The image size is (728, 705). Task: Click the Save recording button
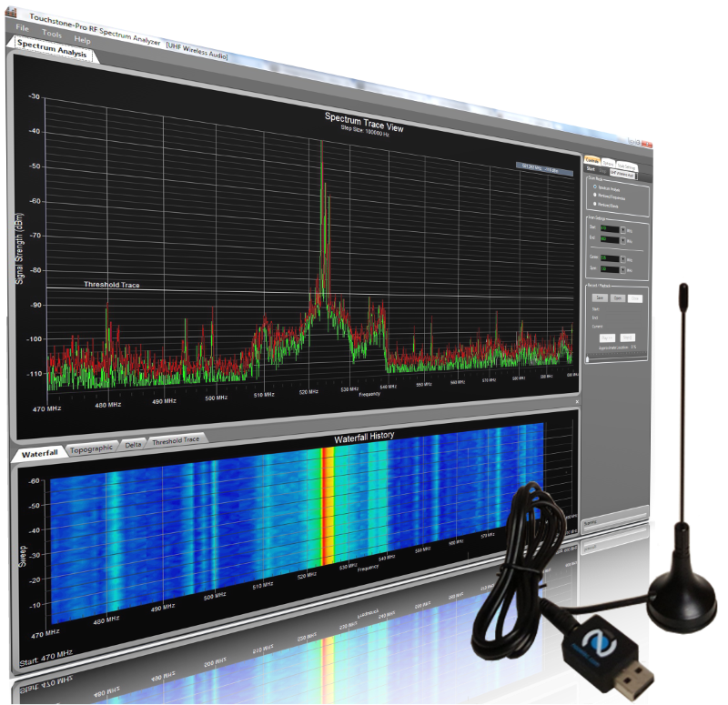[x=600, y=297]
